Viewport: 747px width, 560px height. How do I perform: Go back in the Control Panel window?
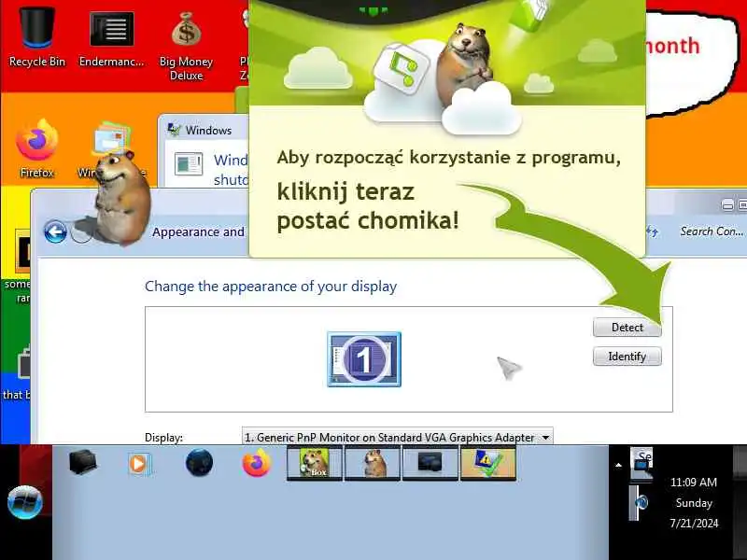click(x=55, y=231)
